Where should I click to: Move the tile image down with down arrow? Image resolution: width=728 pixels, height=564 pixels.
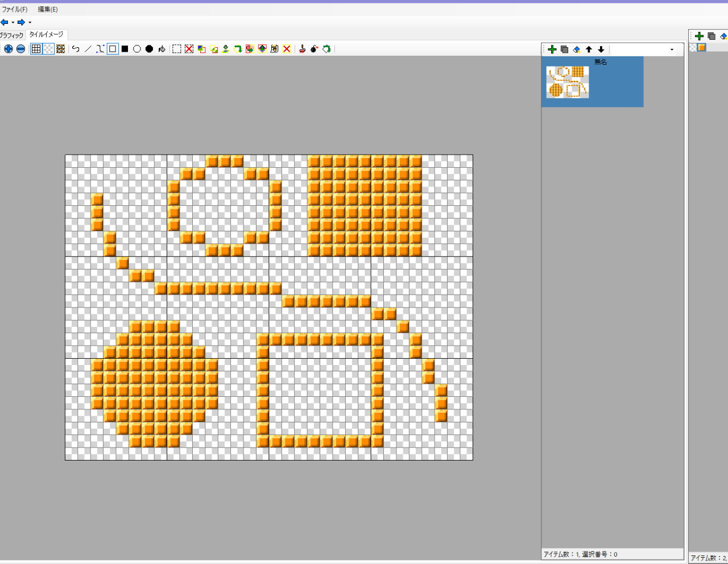[601, 49]
